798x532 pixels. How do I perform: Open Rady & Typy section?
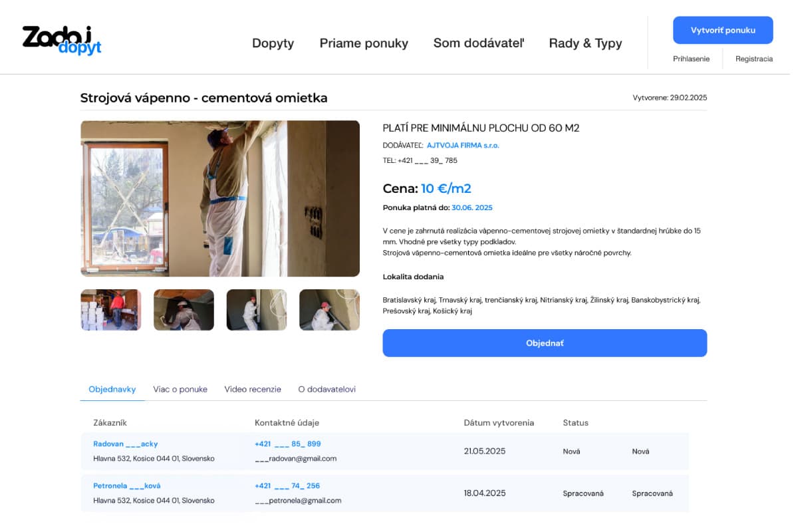click(585, 43)
